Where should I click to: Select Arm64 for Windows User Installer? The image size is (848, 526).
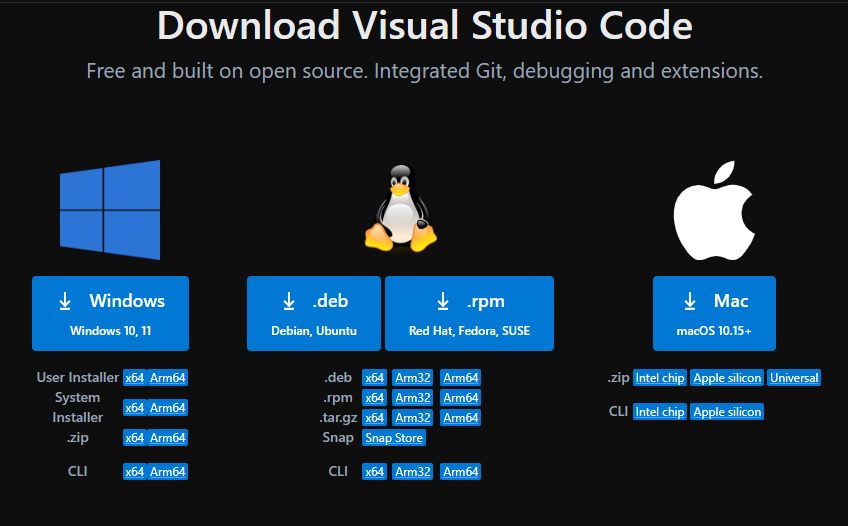pos(168,378)
